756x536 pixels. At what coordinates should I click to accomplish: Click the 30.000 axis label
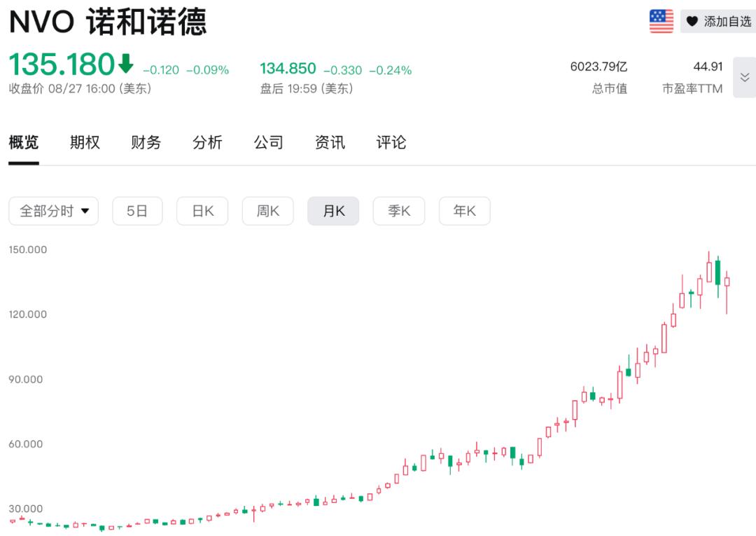26,509
